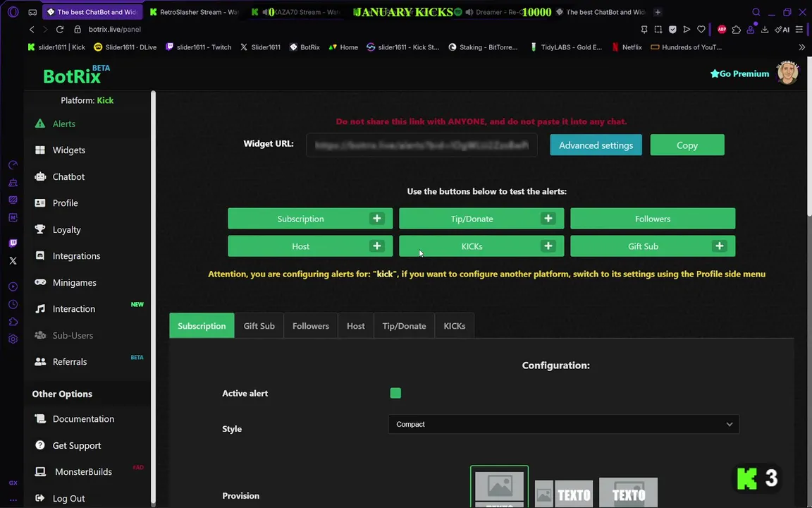Image resolution: width=812 pixels, height=508 pixels.
Task: Open the Loyalty trophy item
Action: [66, 229]
